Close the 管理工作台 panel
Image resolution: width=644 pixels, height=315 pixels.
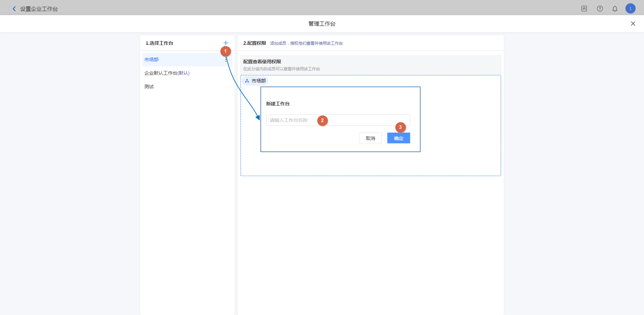coord(633,24)
